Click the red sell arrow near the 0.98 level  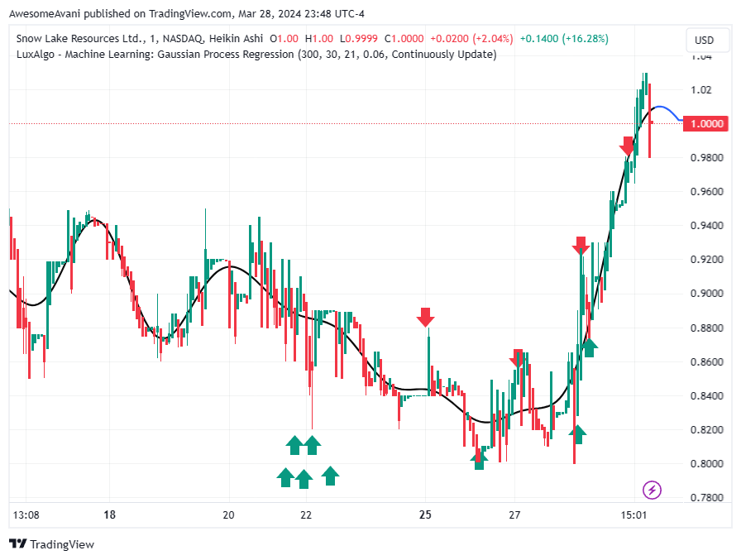click(628, 146)
